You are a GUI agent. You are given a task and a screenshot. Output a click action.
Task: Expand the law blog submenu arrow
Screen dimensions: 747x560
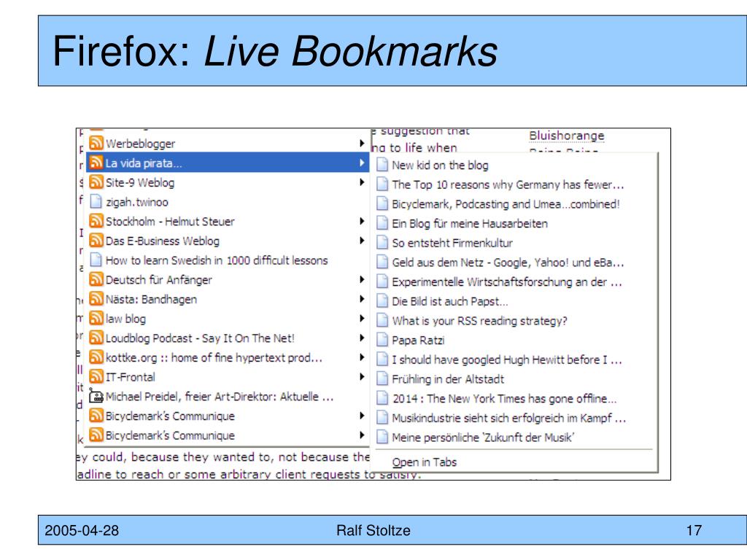click(x=362, y=318)
